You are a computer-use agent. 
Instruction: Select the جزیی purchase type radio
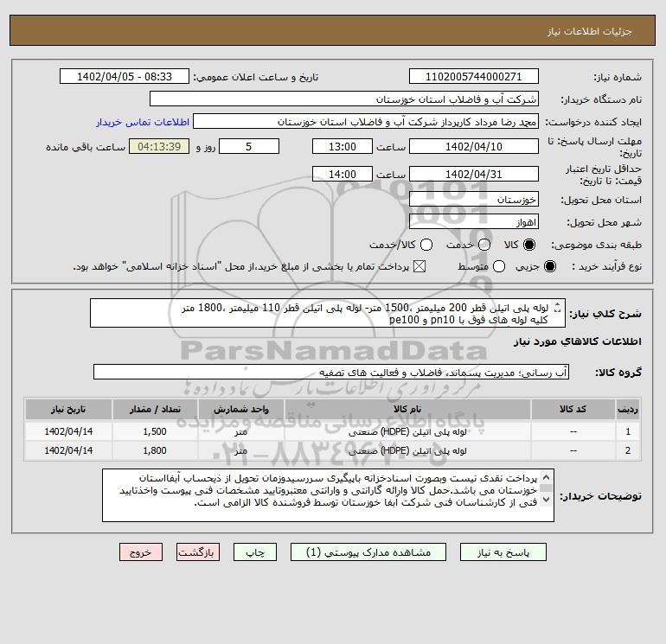pos(550,266)
